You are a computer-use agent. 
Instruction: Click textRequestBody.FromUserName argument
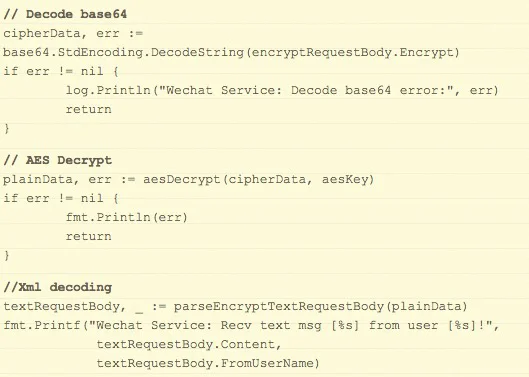pyautogui.click(x=205, y=363)
